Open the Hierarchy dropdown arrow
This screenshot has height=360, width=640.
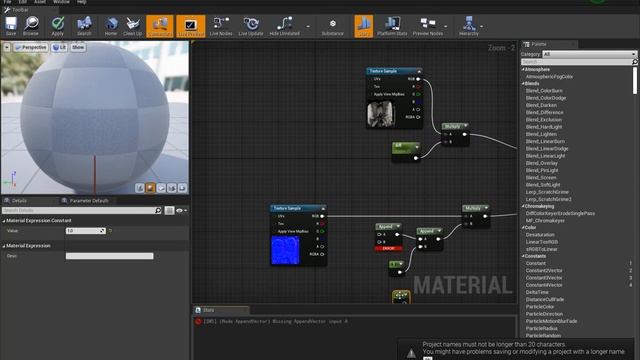[482, 27]
